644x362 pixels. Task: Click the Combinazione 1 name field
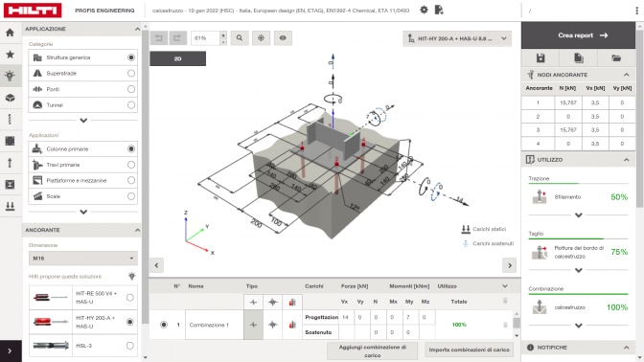215,325
